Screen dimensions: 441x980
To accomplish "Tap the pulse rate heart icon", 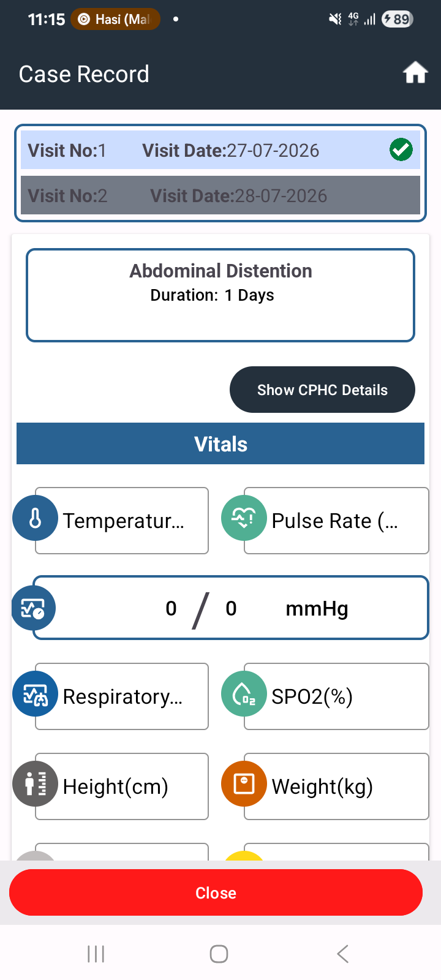I will [244, 518].
